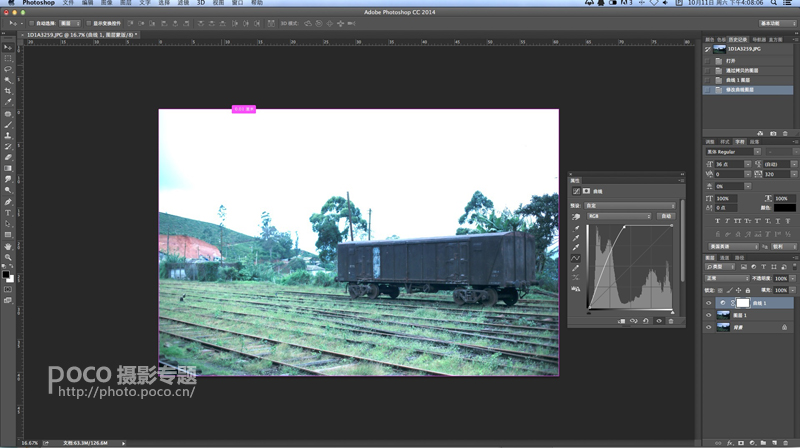Pick the gray point eyedropper in Curves
Screen dimensions: 800x448
[576, 238]
